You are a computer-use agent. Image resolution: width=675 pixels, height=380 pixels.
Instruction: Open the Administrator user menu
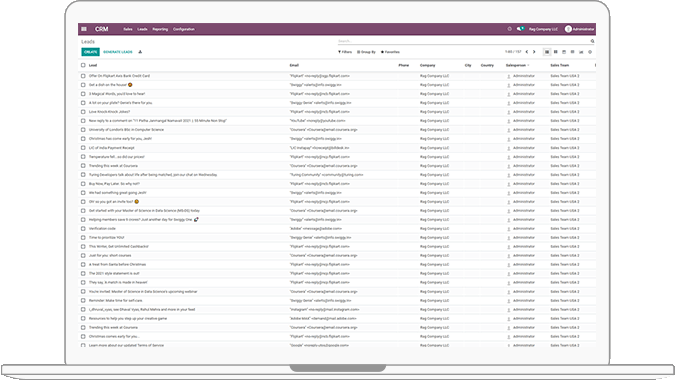pyautogui.click(x=579, y=29)
